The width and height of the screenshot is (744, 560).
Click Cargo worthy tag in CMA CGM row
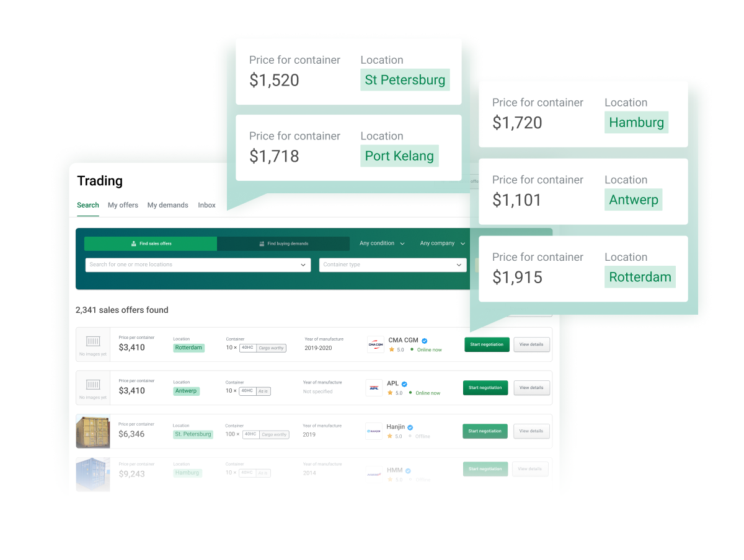tap(272, 348)
